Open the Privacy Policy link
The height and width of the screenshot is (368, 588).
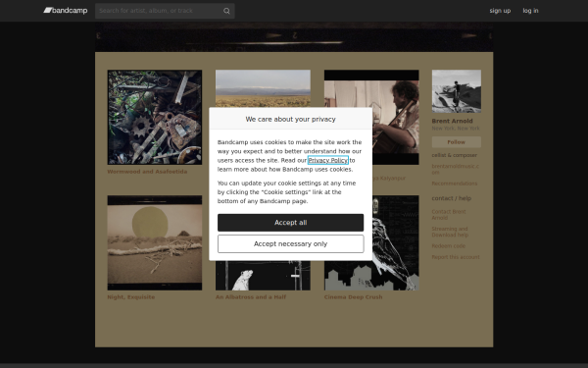coord(327,160)
